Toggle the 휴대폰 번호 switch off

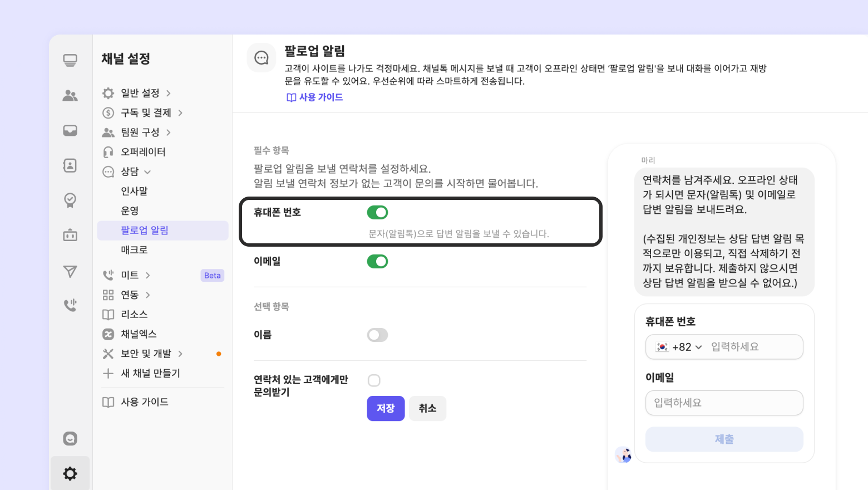coord(377,212)
